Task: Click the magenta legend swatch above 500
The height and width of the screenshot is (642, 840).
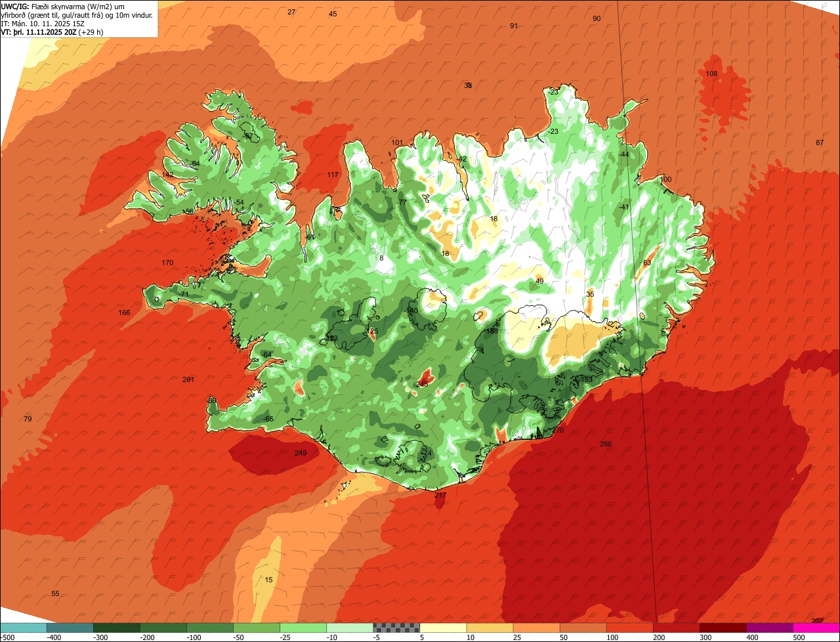Action: click(x=816, y=628)
